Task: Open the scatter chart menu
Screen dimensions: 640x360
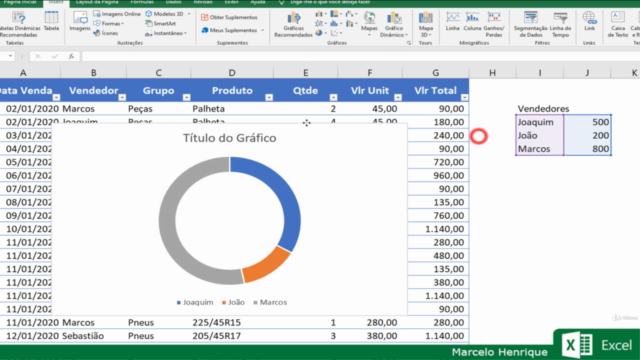Action: [336, 33]
